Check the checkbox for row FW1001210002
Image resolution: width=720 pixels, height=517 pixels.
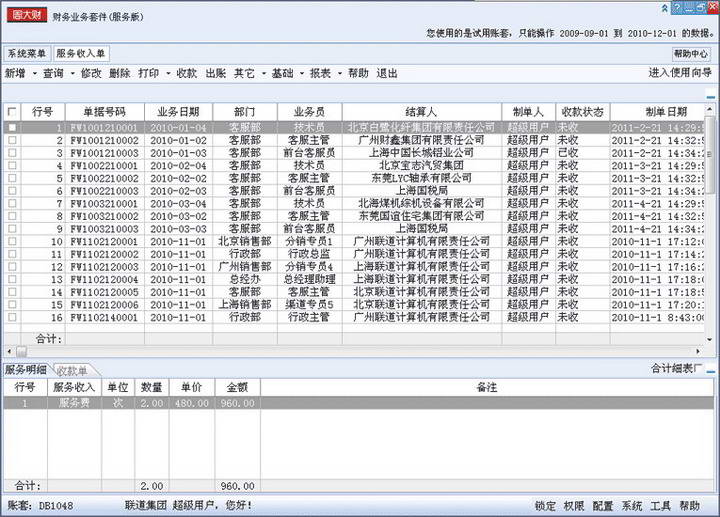(12, 140)
